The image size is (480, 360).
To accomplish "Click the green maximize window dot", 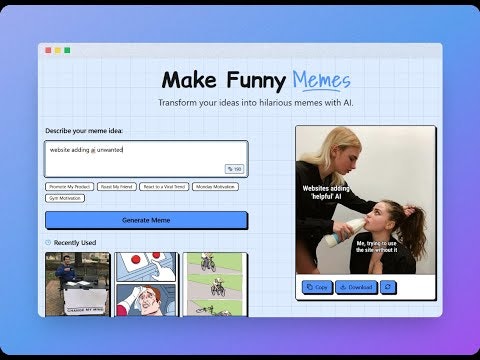I will [67, 50].
